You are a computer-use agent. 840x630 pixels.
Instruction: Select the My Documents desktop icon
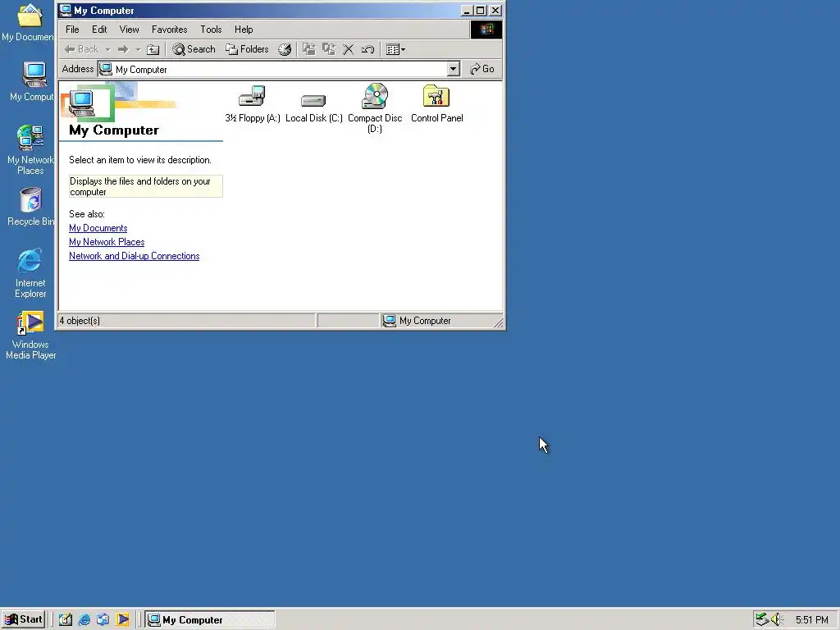click(x=30, y=22)
